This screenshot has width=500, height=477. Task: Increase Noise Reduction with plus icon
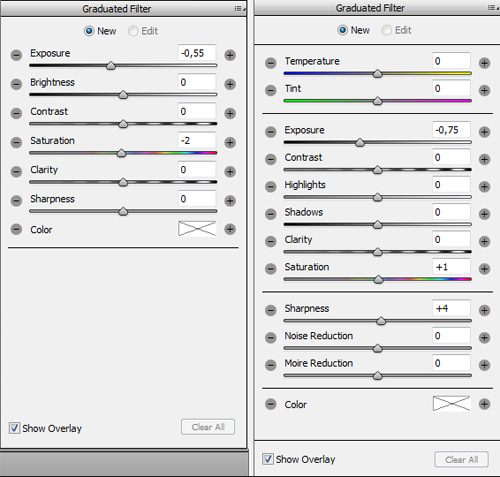484,338
